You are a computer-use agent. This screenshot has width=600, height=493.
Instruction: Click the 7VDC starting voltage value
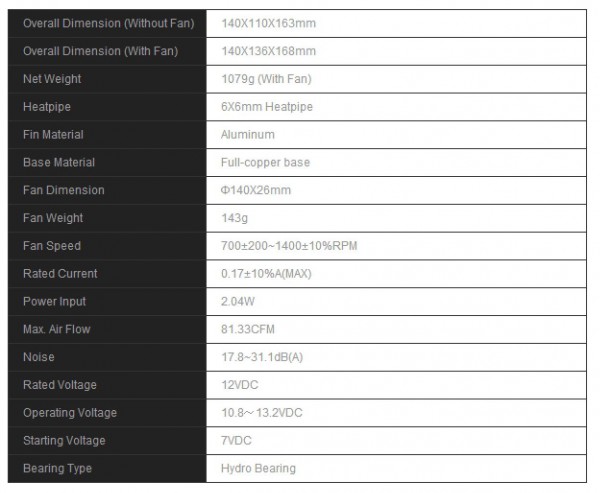coord(236,441)
